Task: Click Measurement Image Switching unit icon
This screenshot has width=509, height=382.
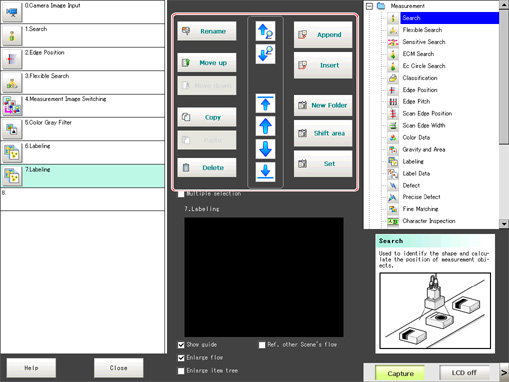Action: pyautogui.click(x=12, y=106)
